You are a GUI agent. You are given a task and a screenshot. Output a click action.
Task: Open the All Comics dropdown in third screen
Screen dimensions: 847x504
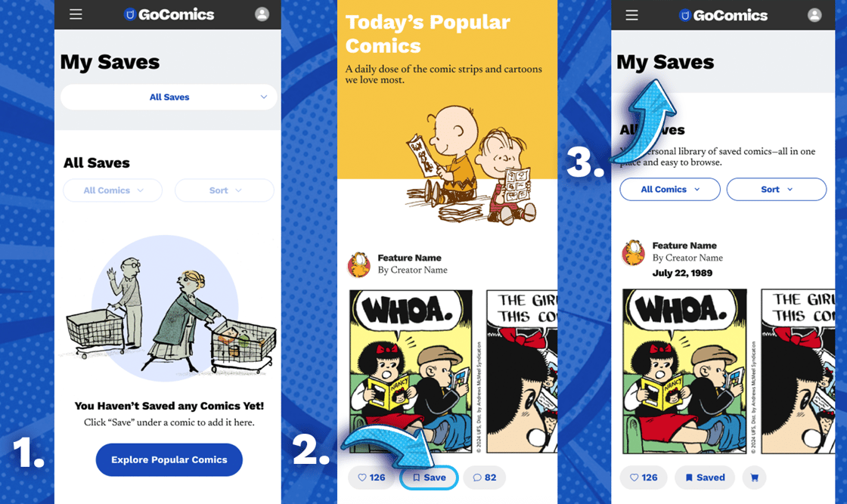click(670, 190)
